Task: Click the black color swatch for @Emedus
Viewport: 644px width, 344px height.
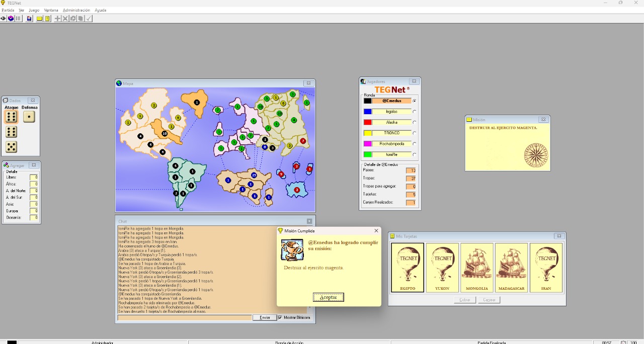Action: [367, 101]
